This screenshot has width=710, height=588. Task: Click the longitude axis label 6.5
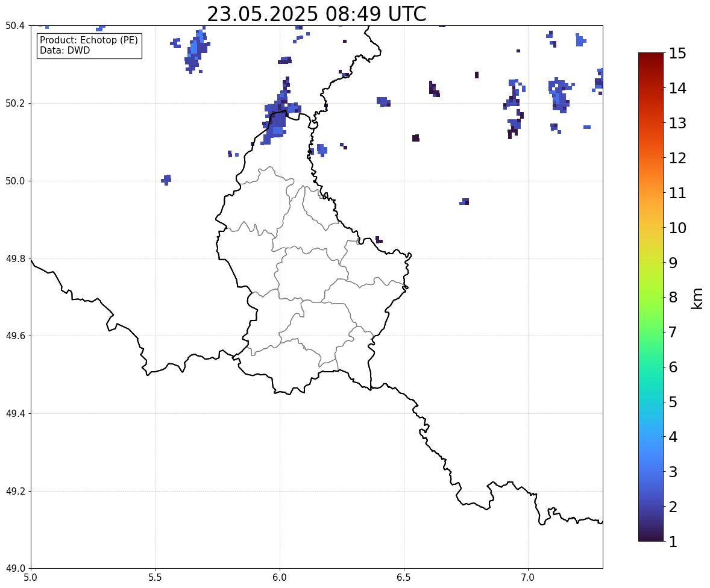[x=404, y=578]
